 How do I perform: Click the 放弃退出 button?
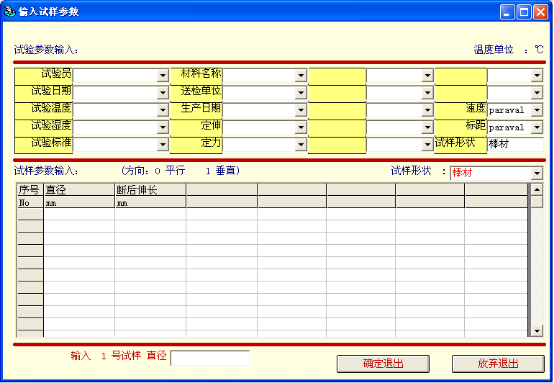click(x=498, y=364)
